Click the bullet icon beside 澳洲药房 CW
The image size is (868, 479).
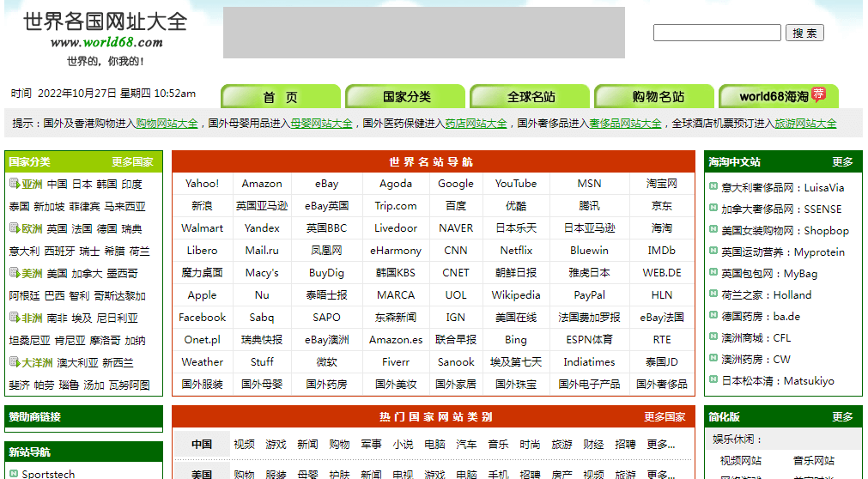pos(713,358)
